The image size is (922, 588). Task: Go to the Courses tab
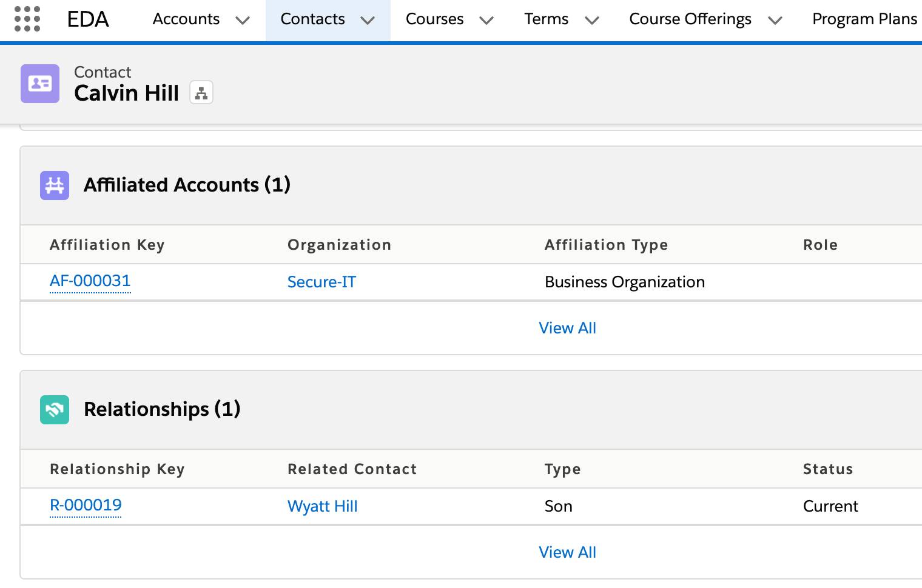coord(434,19)
